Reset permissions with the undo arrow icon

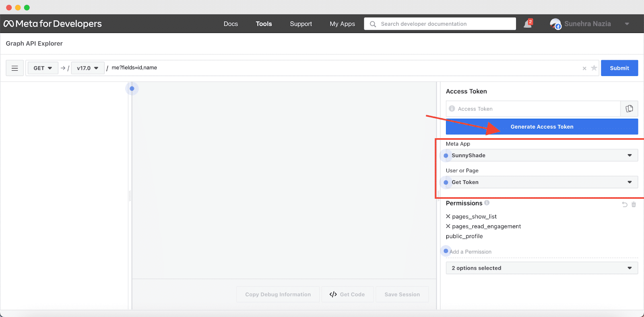pos(625,204)
